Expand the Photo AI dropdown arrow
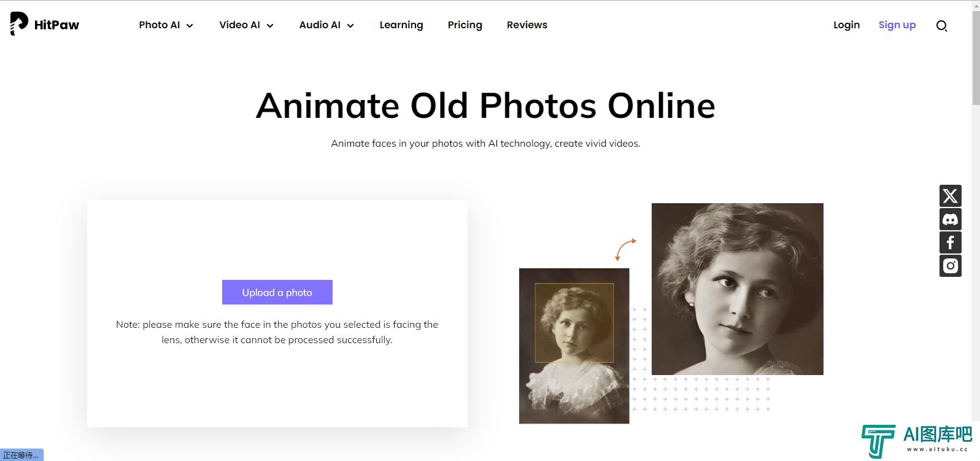 click(190, 26)
